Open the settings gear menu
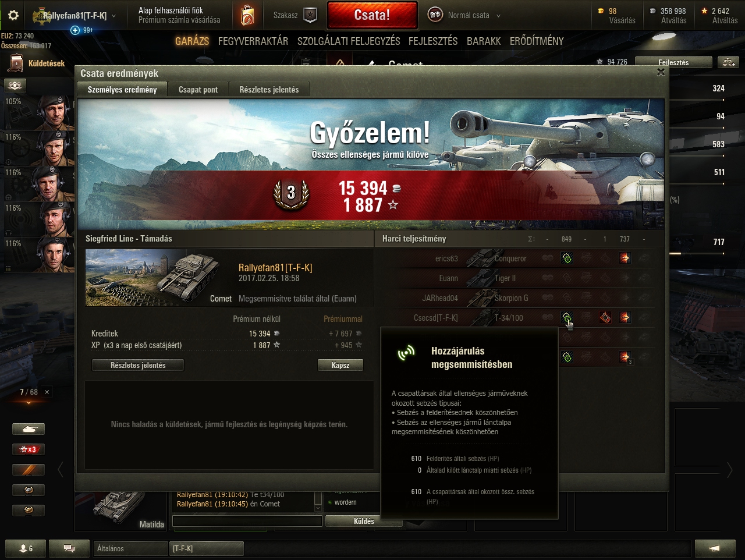Image resolution: width=745 pixels, height=560 pixels. click(13, 15)
